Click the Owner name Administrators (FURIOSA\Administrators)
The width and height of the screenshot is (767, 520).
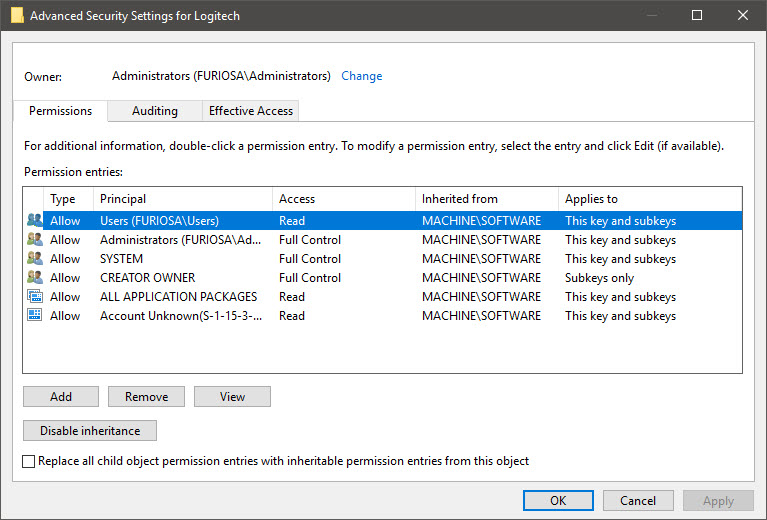coord(221,76)
